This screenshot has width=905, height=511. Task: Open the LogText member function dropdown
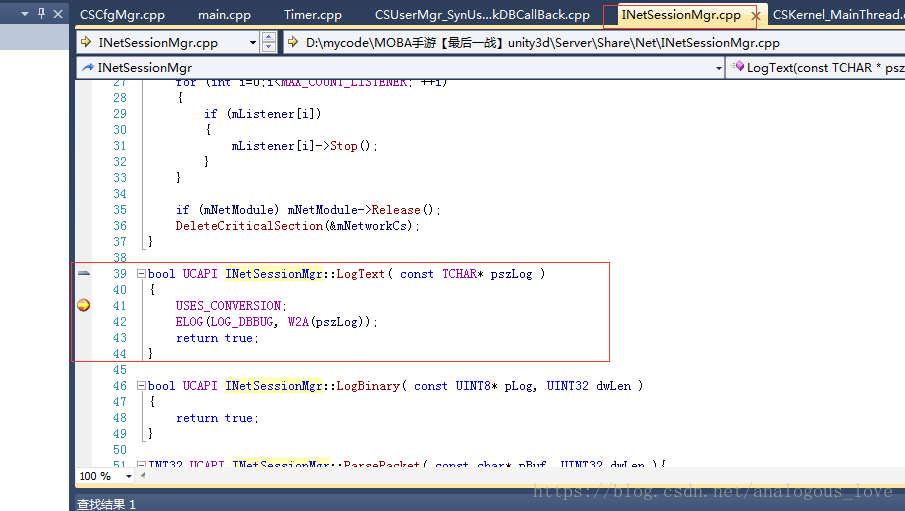coord(816,68)
